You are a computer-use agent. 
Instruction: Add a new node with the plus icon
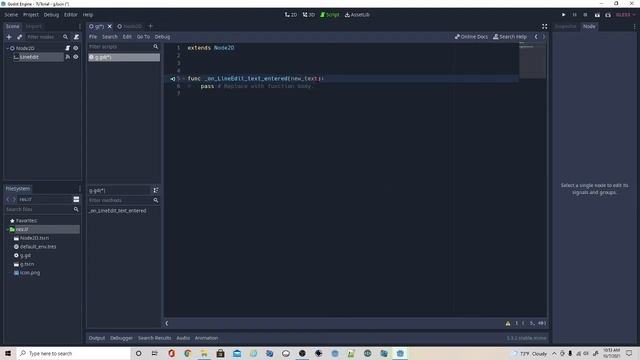pyautogui.click(x=9, y=37)
